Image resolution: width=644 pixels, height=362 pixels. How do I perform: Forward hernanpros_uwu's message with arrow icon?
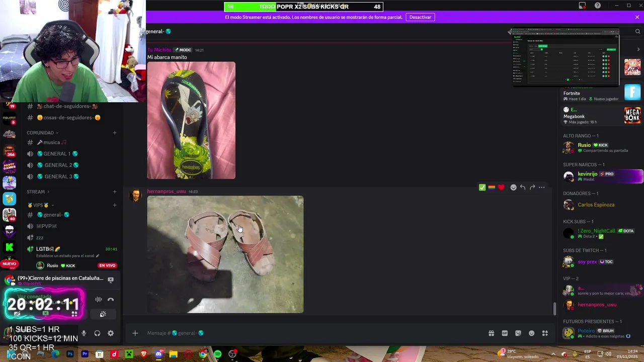[532, 187]
